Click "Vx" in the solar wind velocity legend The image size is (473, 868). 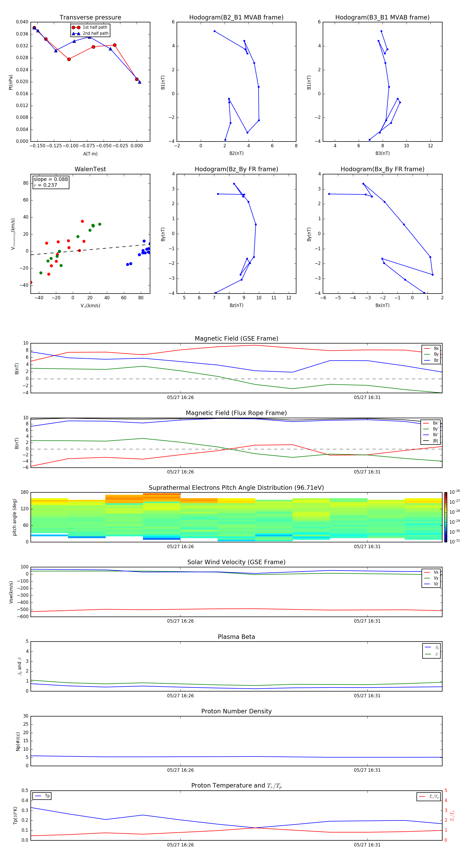(436, 572)
